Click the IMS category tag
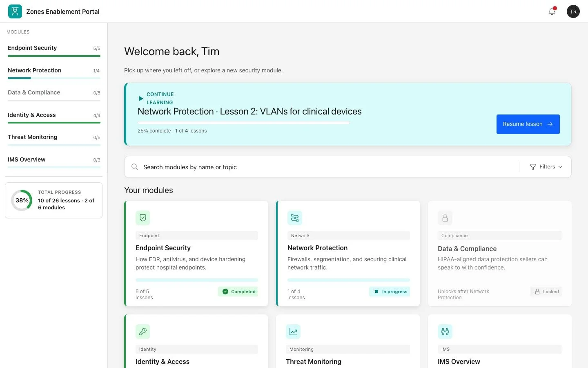 (500, 349)
